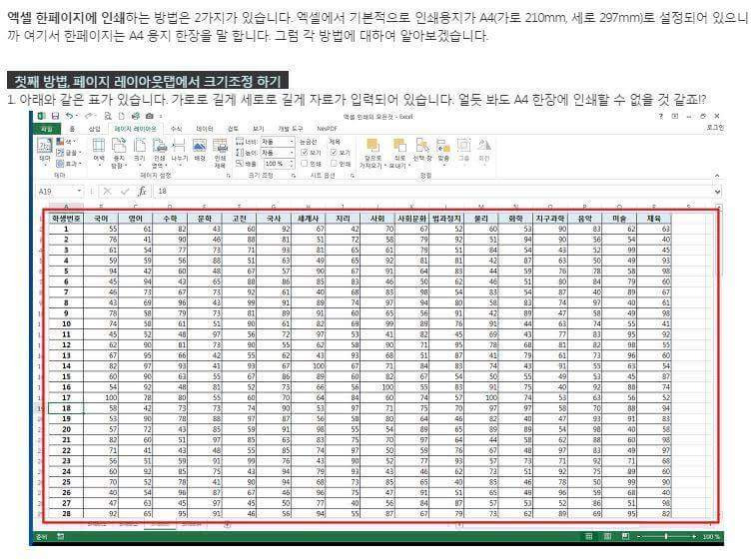The image size is (755, 560).
Task: Click the zoom slider handle
Action: (666, 536)
